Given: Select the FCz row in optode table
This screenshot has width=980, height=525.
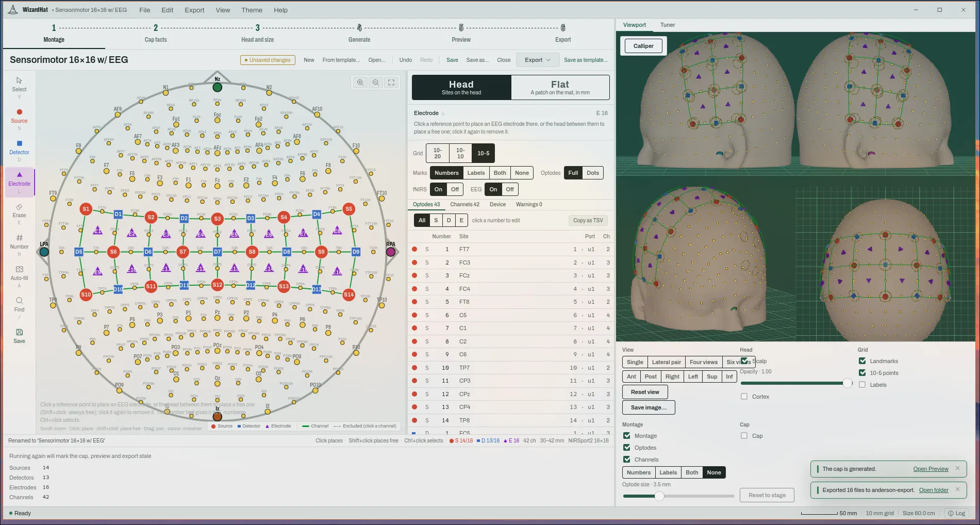Looking at the screenshot, I should click(x=510, y=275).
